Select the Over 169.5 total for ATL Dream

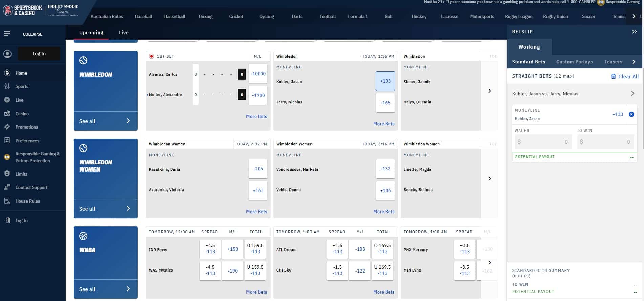click(383, 248)
